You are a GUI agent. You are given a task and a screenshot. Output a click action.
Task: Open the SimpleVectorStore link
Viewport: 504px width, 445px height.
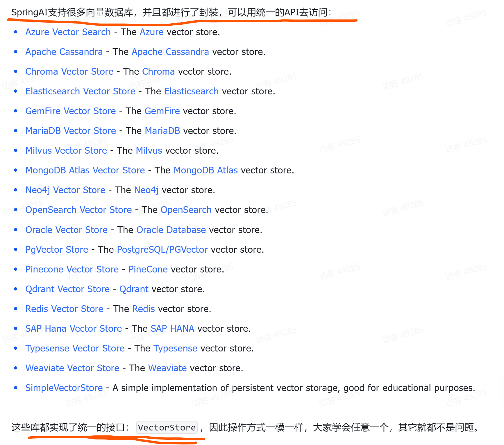click(x=64, y=388)
